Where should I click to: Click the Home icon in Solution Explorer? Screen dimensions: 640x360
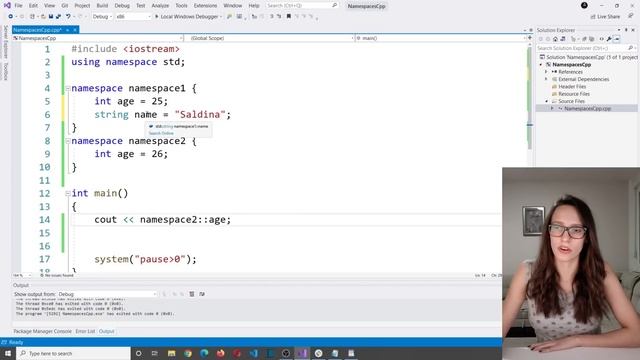(555, 39)
